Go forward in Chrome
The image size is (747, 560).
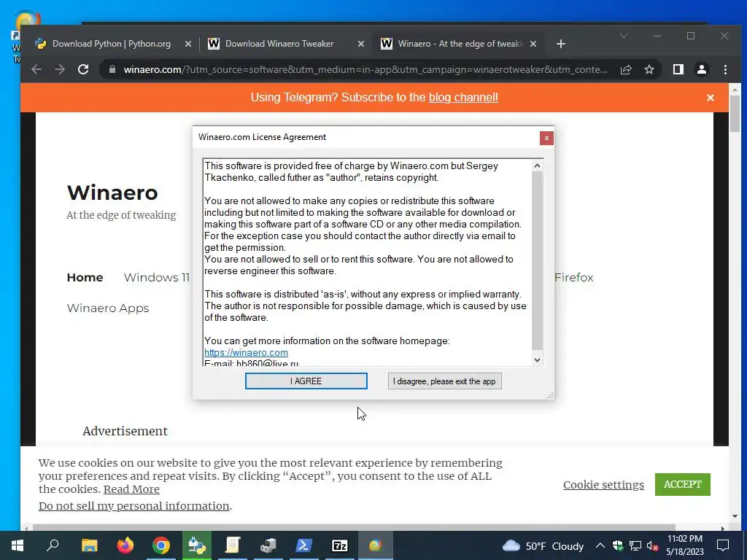click(x=60, y=69)
